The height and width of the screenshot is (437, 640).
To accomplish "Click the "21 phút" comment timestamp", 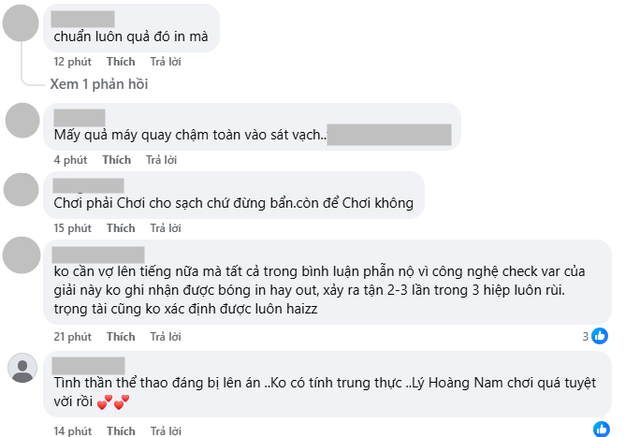I will tap(73, 337).
